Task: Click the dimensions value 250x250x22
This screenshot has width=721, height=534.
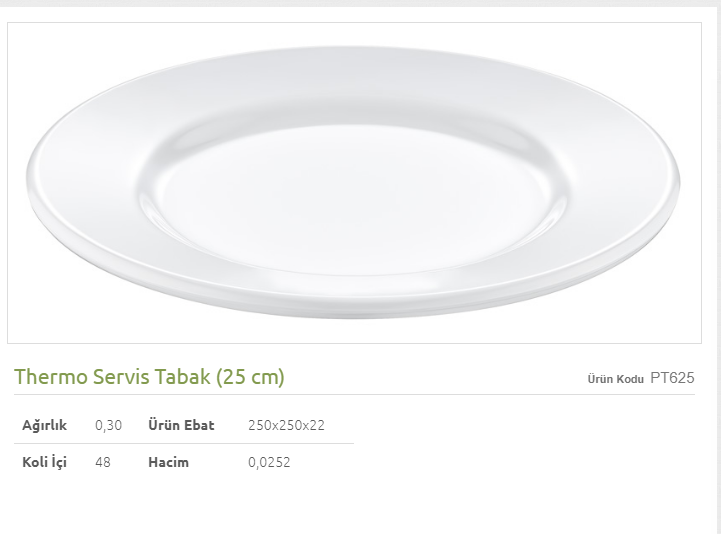Action: click(x=286, y=425)
